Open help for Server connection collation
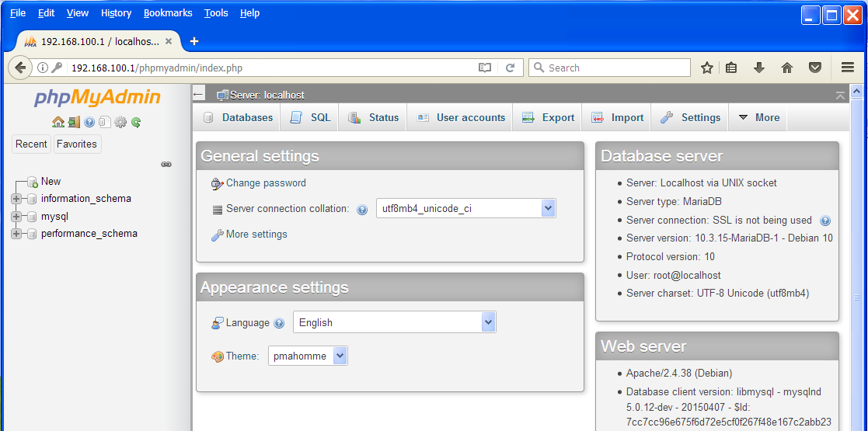 (362, 210)
